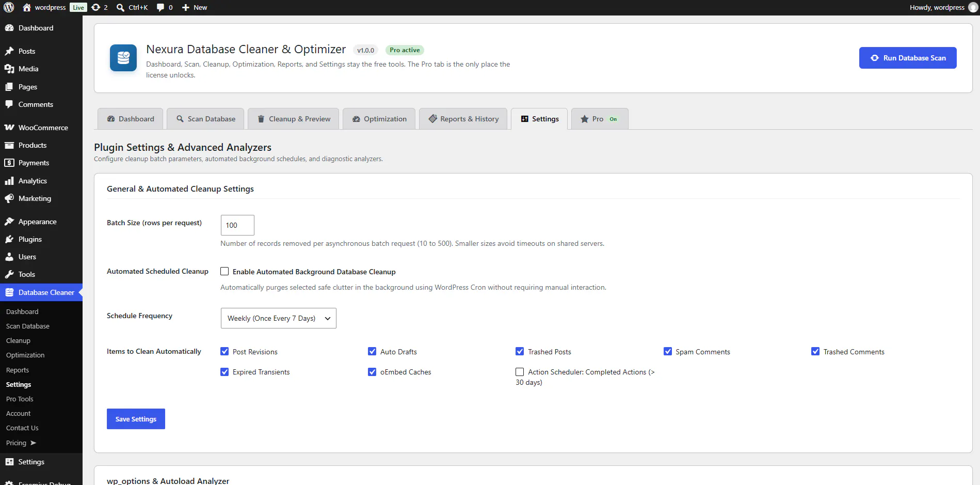Click the Analytics bar chart icon
This screenshot has width=980, height=485.
point(9,181)
